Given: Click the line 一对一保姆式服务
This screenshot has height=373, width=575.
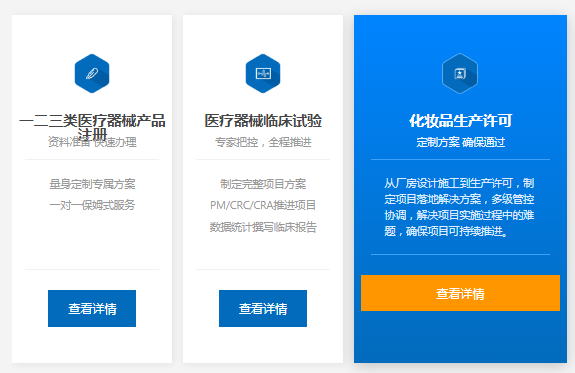Looking at the screenshot, I should coord(92,205).
